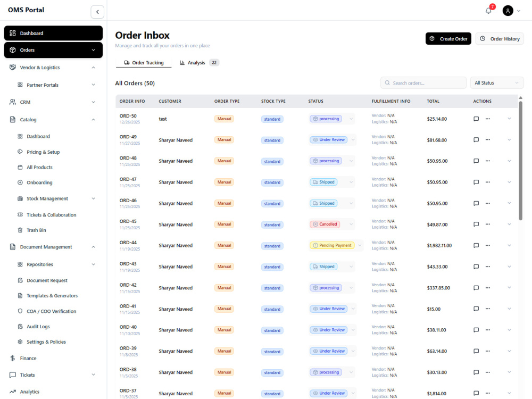Open the comment icon for ORD-40
The width and height of the screenshot is (532, 399).
(476, 330)
